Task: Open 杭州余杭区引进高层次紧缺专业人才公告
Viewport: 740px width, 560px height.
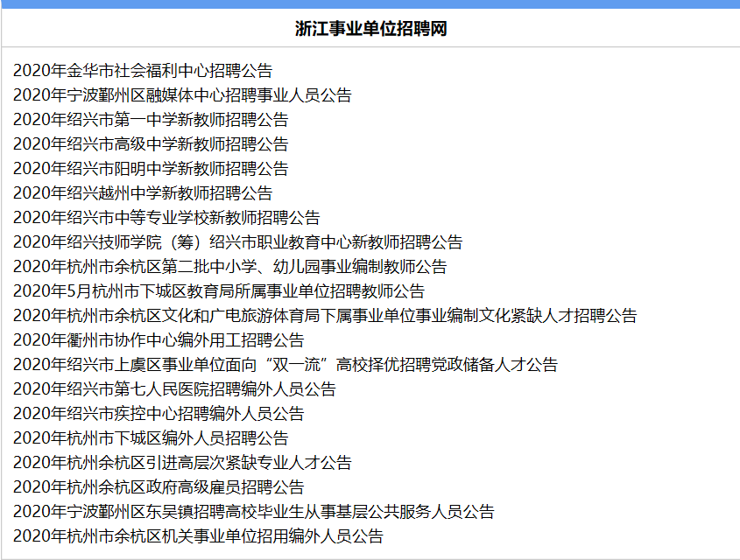Action: click(182, 463)
